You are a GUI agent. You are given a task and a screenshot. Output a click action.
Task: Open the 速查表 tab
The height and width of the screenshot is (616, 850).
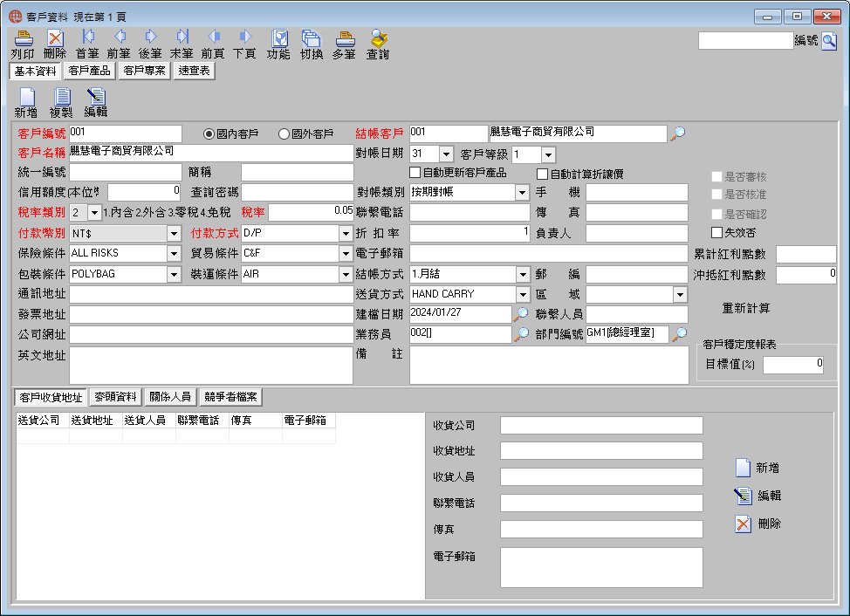(194, 71)
